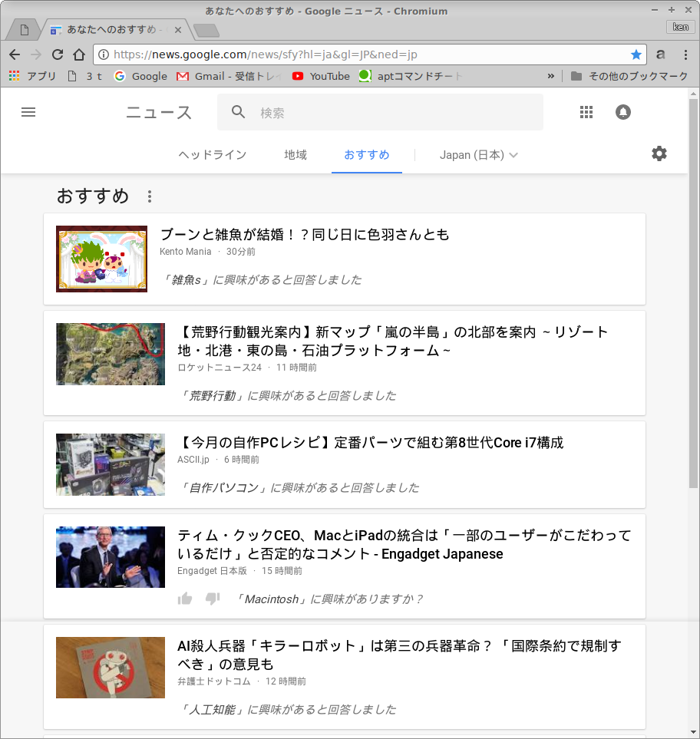700x739 pixels.
Task: Click the wedding cartoon thumbnail
Action: 102,259
